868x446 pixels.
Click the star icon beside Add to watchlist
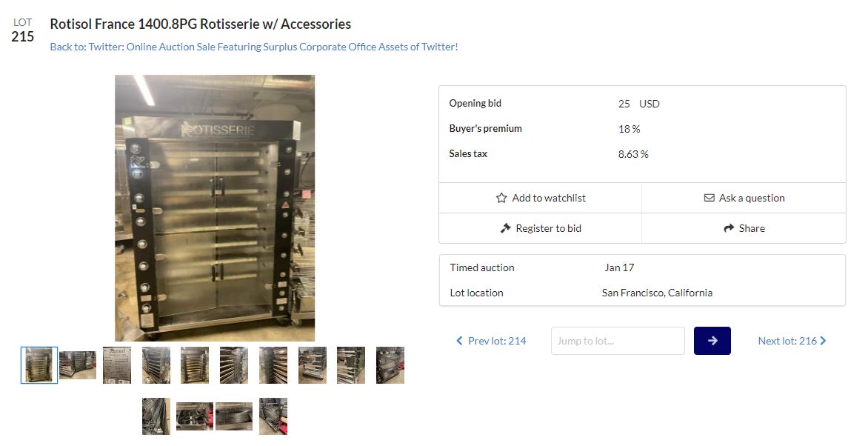501,198
